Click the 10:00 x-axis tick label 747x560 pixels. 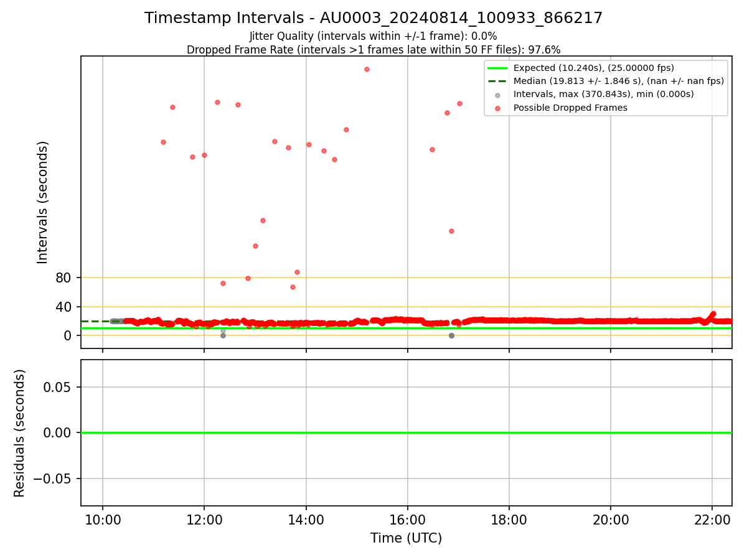point(103,520)
